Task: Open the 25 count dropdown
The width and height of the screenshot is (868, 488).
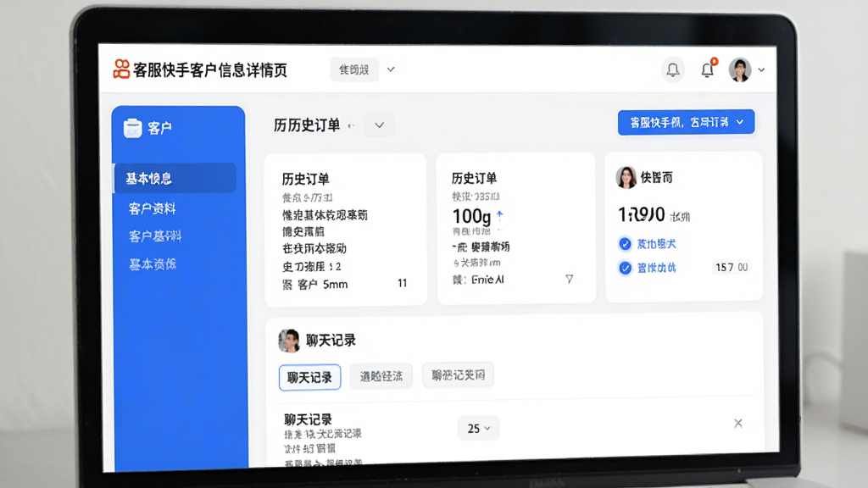Action: (478, 428)
